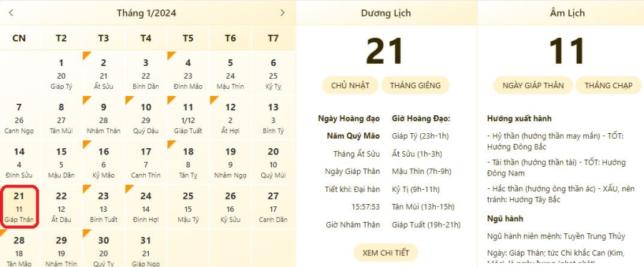Select day 4 Đinh Mão
Image resolution: width=644 pixels, height=267 pixels.
[x=188, y=74]
